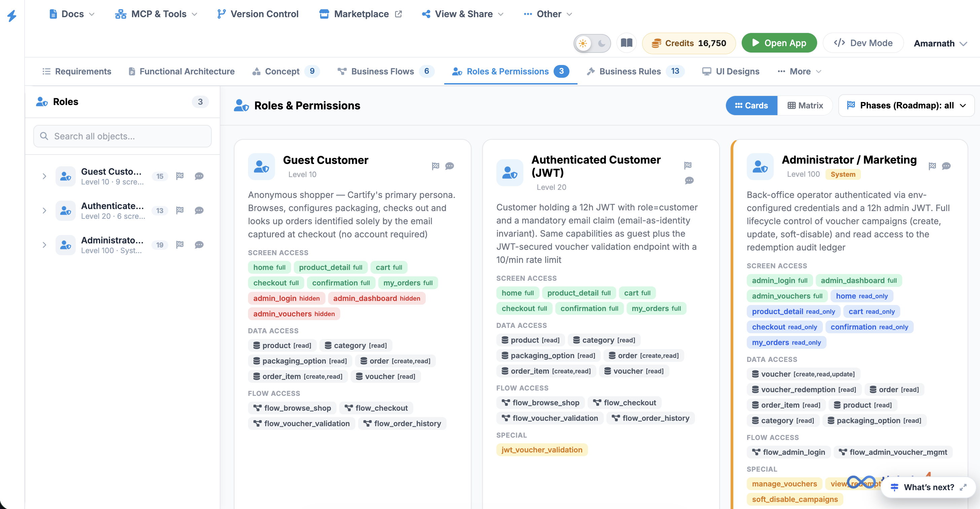The image size is (980, 509).
Task: Open the Other menu
Action: pyautogui.click(x=548, y=14)
